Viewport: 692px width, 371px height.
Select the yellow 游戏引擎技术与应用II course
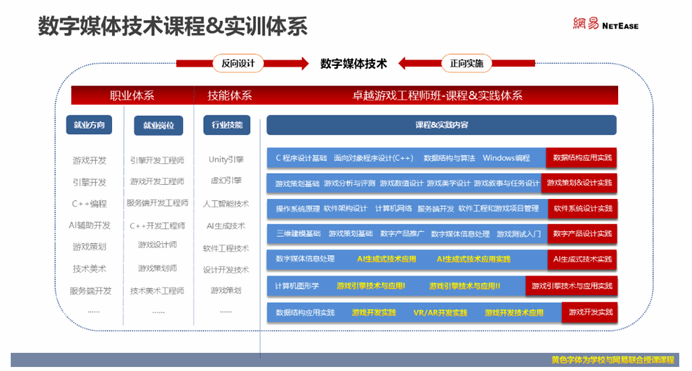pyautogui.click(x=465, y=286)
